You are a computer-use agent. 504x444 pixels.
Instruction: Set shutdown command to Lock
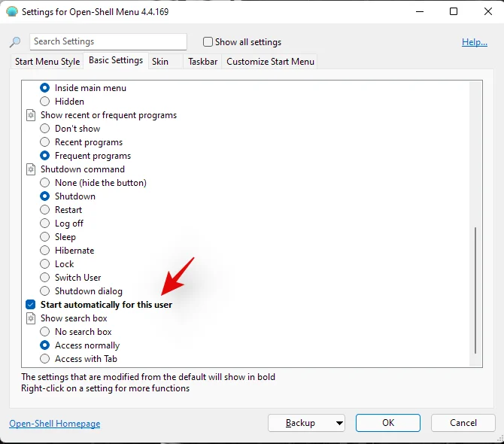(44, 264)
